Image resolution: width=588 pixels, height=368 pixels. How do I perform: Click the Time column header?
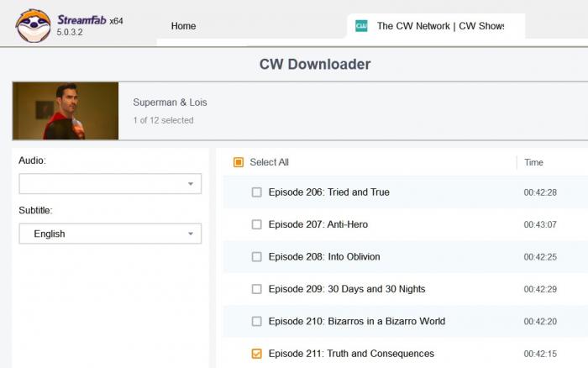point(533,162)
